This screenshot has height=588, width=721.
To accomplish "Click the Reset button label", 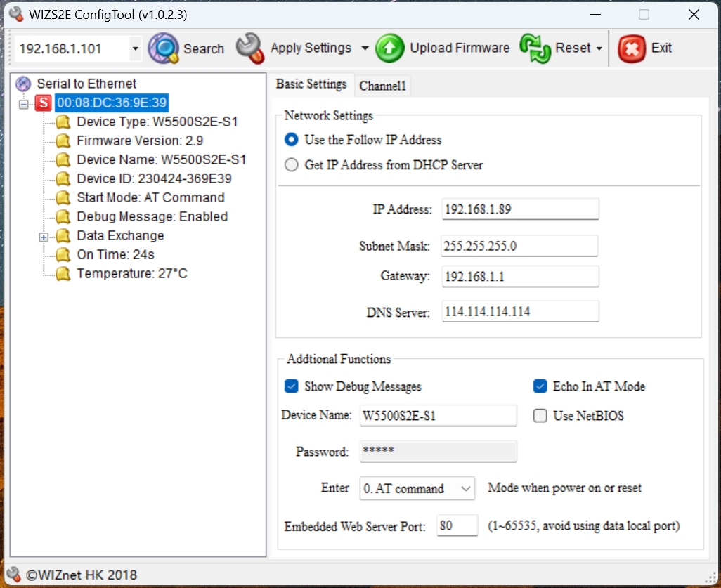I will pos(573,48).
